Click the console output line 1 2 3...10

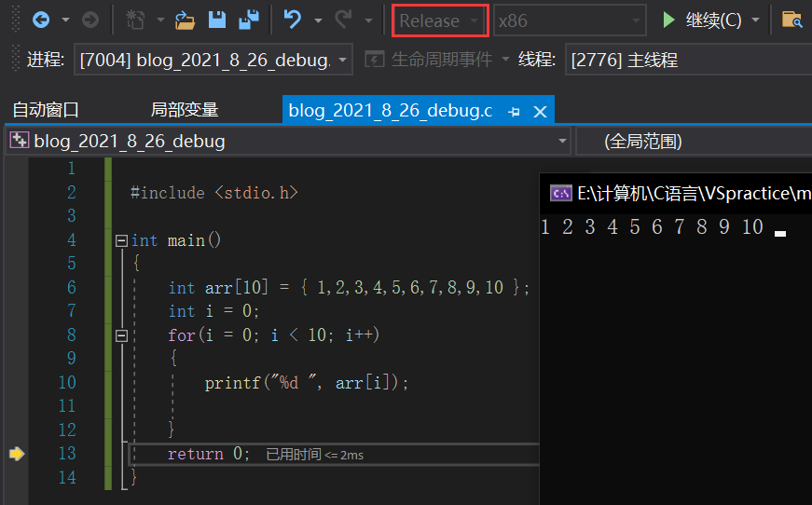pyautogui.click(x=652, y=226)
